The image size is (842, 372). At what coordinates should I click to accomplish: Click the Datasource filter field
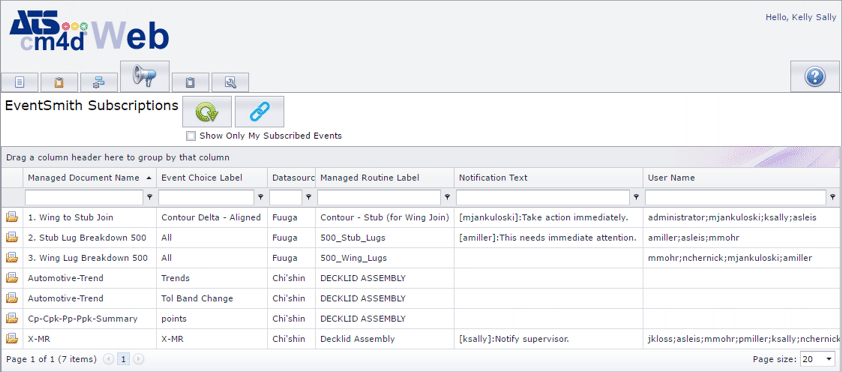[x=286, y=198]
